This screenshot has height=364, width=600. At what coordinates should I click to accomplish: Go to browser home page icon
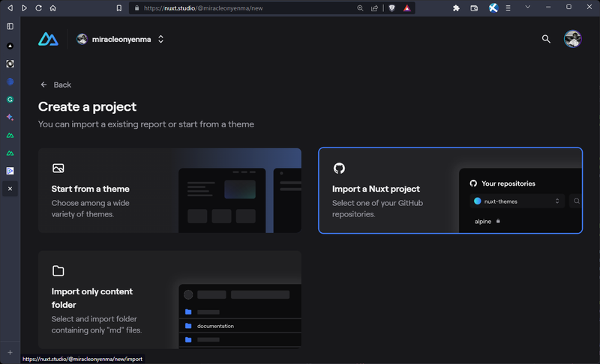pyautogui.click(x=52, y=8)
